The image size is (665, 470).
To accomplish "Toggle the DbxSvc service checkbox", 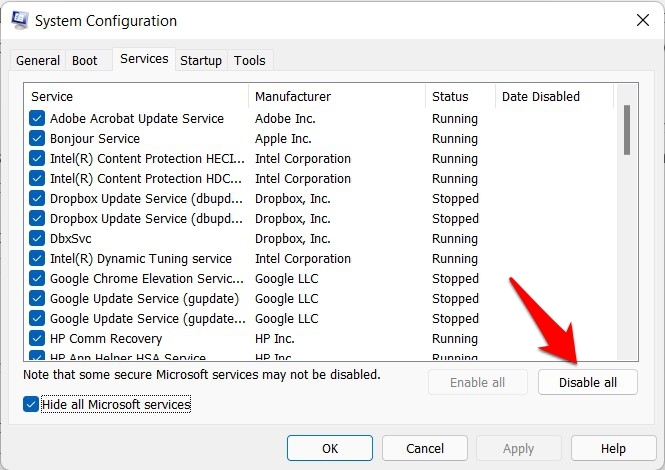I will click(x=37, y=239).
